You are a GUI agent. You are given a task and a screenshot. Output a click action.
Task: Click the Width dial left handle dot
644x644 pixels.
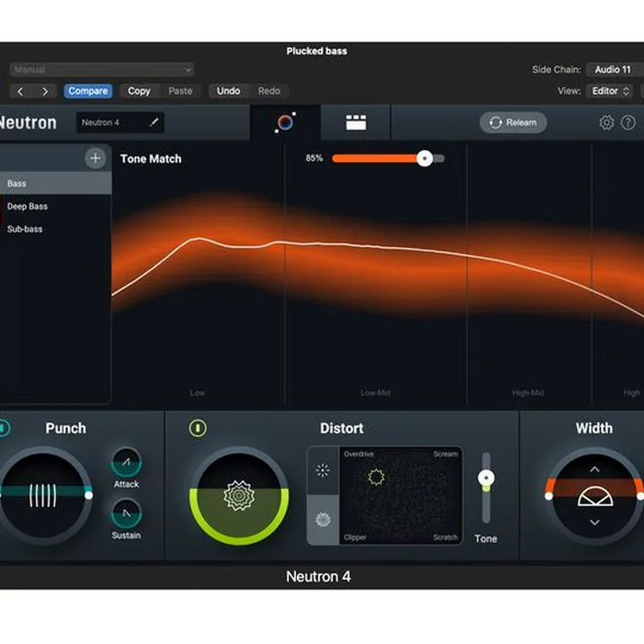pyautogui.click(x=548, y=496)
